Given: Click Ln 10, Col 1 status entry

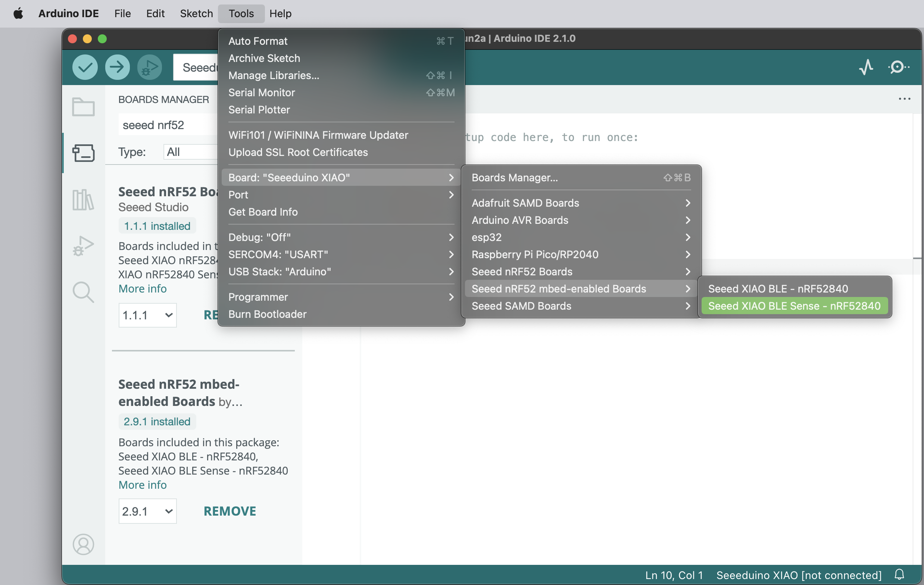Looking at the screenshot, I should click(x=674, y=575).
